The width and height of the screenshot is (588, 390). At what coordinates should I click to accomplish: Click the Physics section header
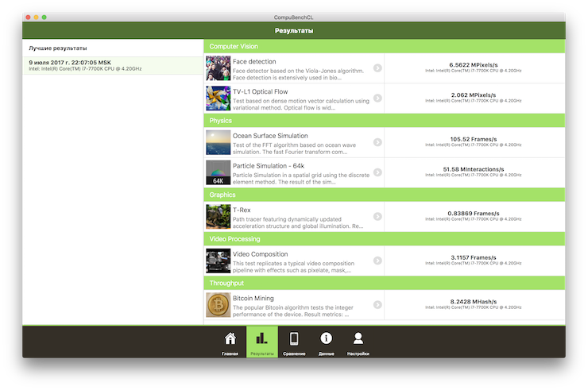(x=385, y=121)
